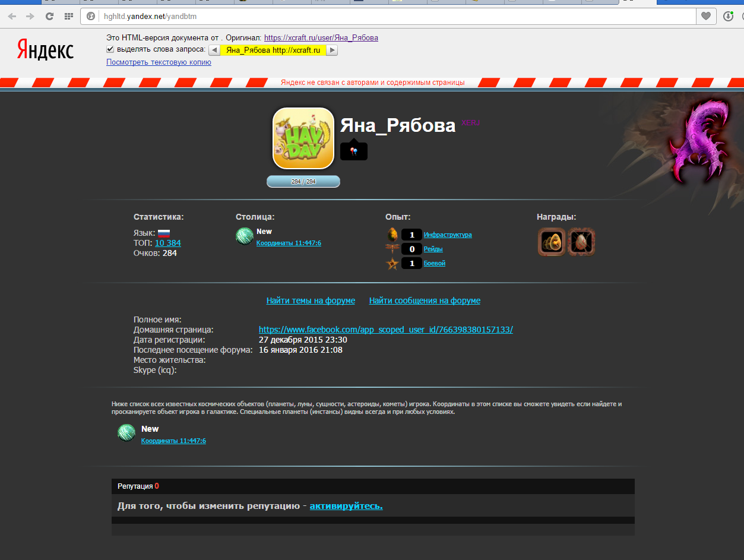Open the Координаты 11:447:6 link under Столица
The width and height of the screenshot is (744, 560).
289,243
